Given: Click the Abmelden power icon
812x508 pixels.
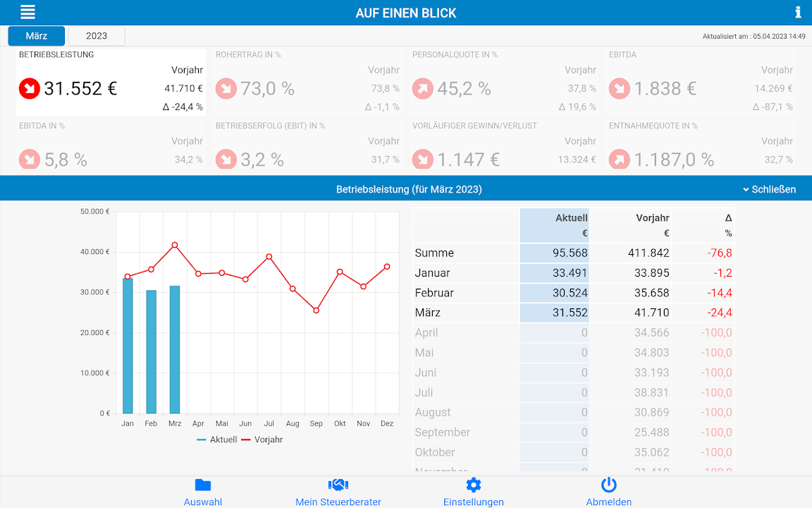Looking at the screenshot, I should 609,485.
